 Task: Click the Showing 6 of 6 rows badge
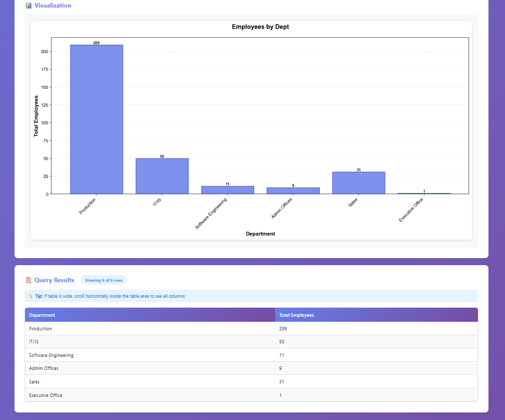click(x=103, y=280)
